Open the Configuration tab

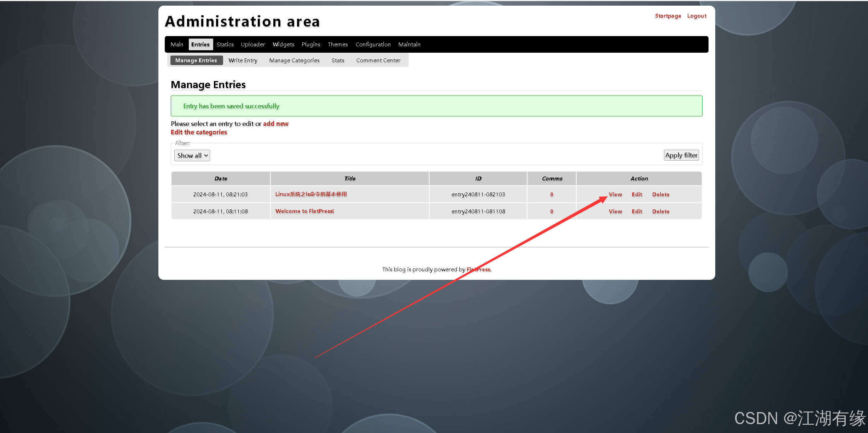[x=373, y=45]
